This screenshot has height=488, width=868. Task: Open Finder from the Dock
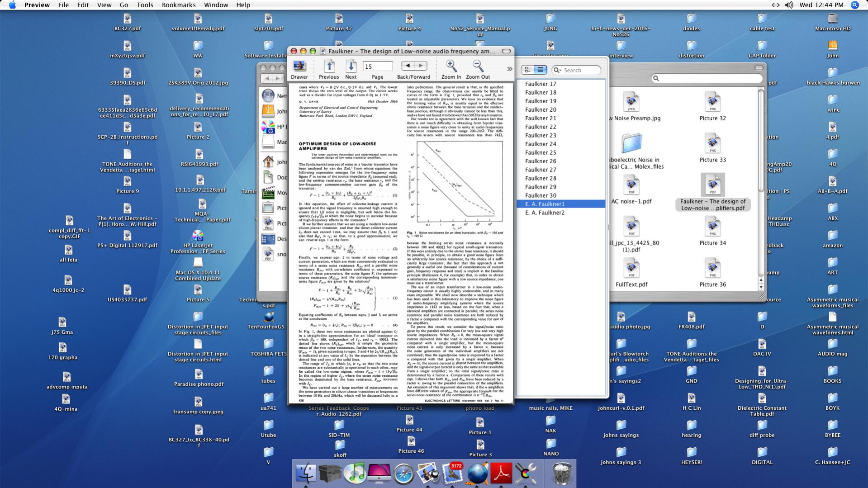[x=306, y=473]
